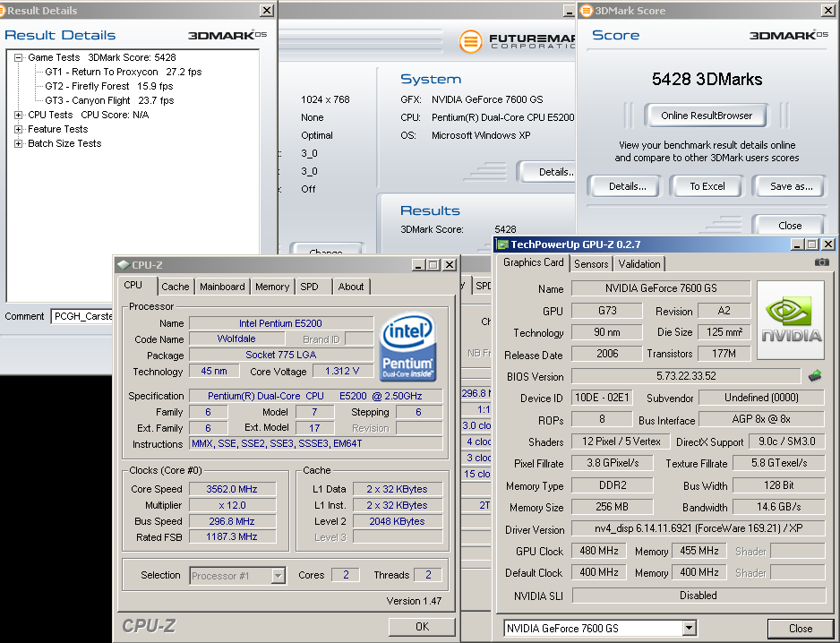This screenshot has width=840, height=643.
Task: Click the Rated FSB value 1187.3 MHz
Action: tap(232, 536)
